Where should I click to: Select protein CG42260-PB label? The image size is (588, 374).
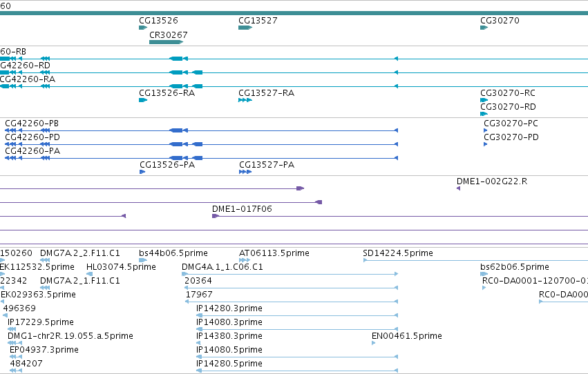click(x=32, y=124)
